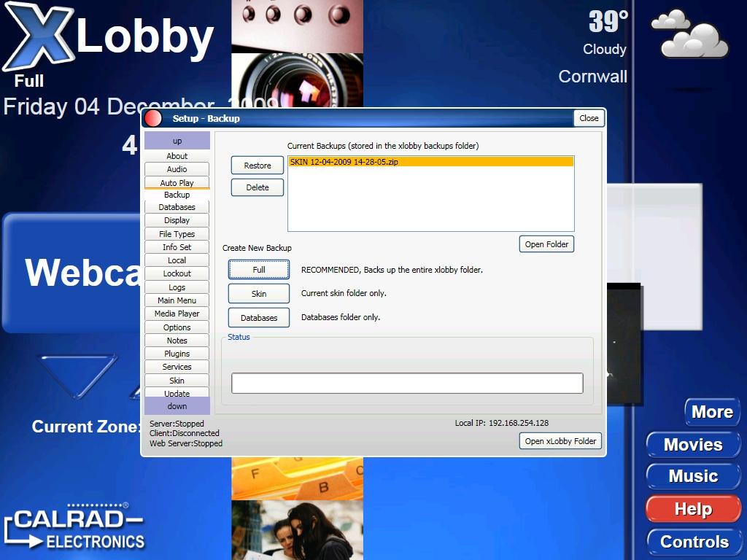
Task: Open the Plugins setup section
Action: click(x=177, y=354)
